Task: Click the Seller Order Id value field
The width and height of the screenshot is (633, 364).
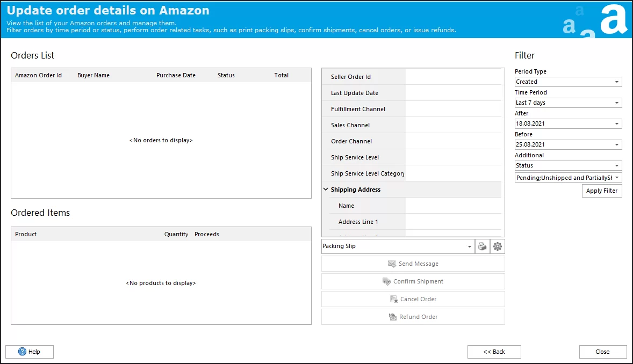Action: (x=454, y=77)
